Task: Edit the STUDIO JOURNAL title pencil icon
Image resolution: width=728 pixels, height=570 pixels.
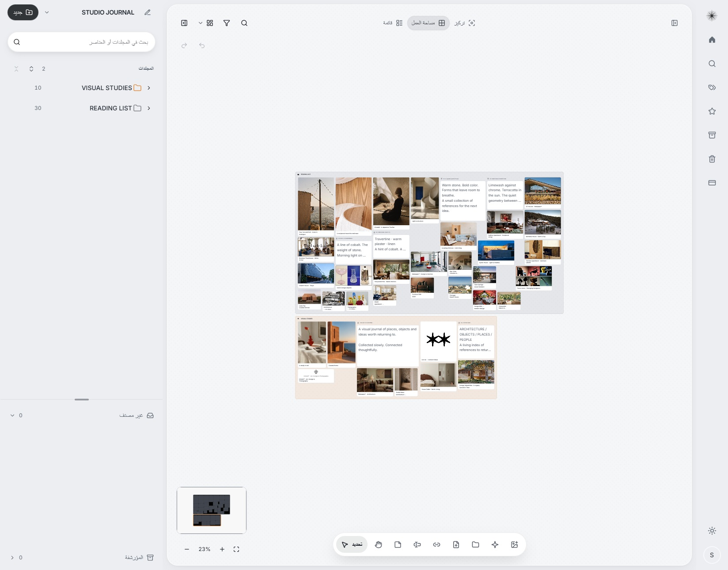Action: [148, 12]
